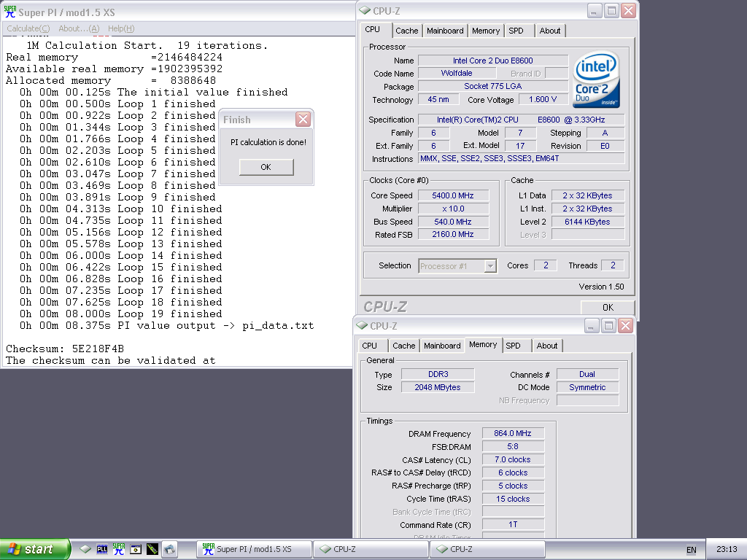Click the Intel Core 2 Duo logo
The image size is (747, 560).
click(x=596, y=79)
